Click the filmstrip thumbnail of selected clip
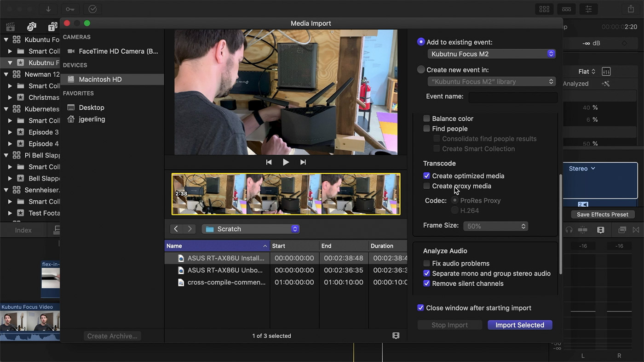Image resolution: width=644 pixels, height=362 pixels. coord(286,194)
